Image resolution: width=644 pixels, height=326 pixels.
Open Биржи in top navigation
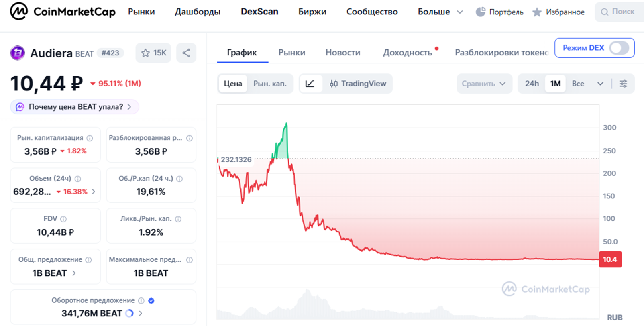(x=312, y=12)
